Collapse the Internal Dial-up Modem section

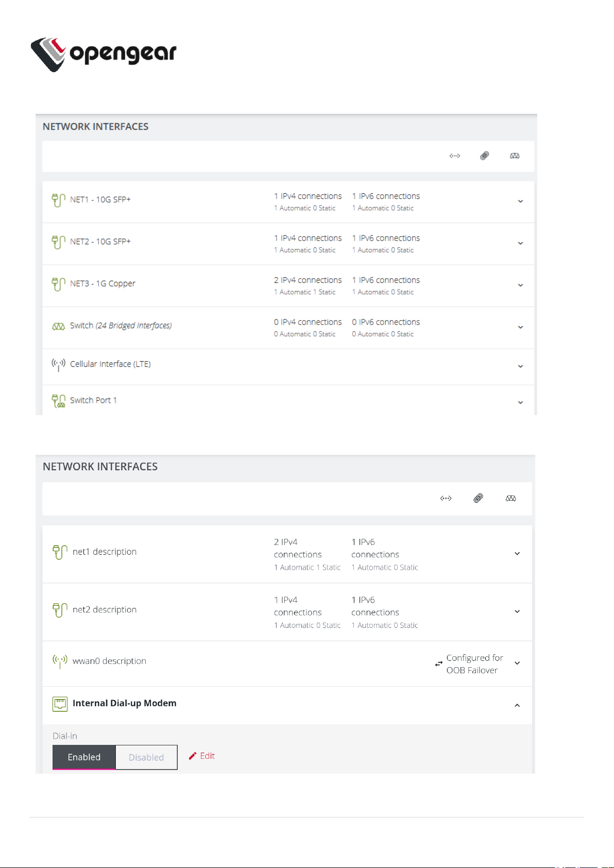pos(517,705)
